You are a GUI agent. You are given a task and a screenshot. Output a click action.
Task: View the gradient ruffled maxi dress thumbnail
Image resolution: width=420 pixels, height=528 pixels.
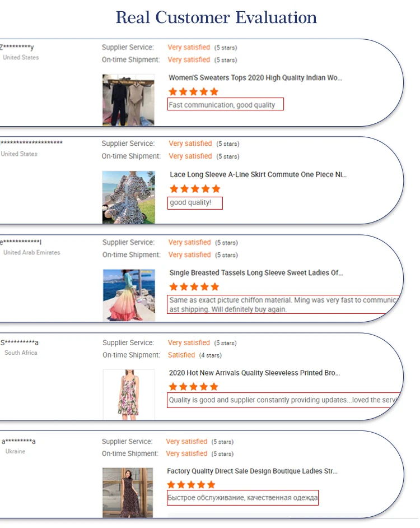129,295
